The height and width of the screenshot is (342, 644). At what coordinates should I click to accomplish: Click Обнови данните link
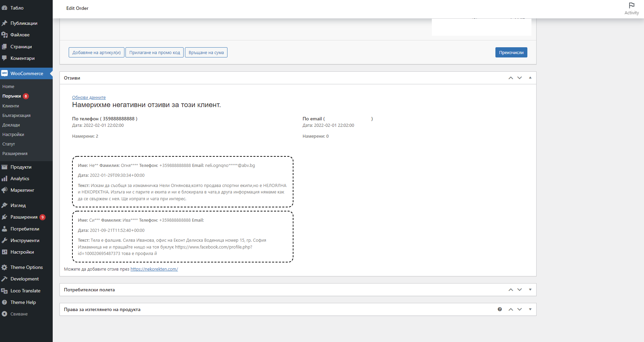coord(89,98)
